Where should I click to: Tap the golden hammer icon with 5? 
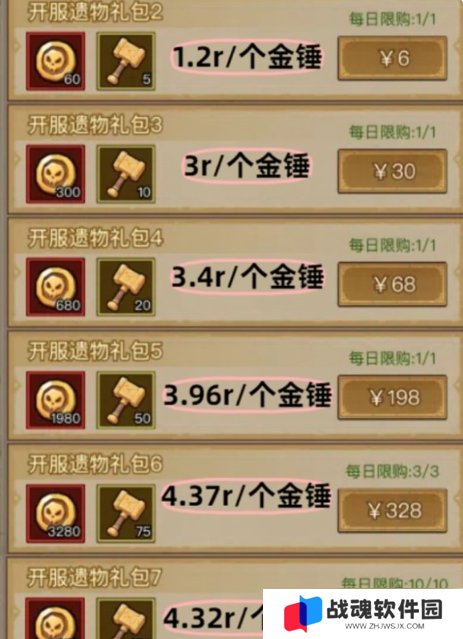[x=126, y=61]
